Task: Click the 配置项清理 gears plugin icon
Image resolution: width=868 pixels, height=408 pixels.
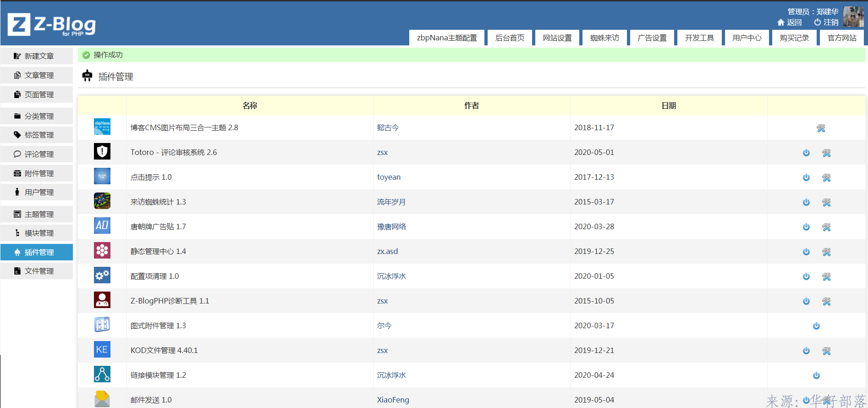Action: click(x=102, y=275)
